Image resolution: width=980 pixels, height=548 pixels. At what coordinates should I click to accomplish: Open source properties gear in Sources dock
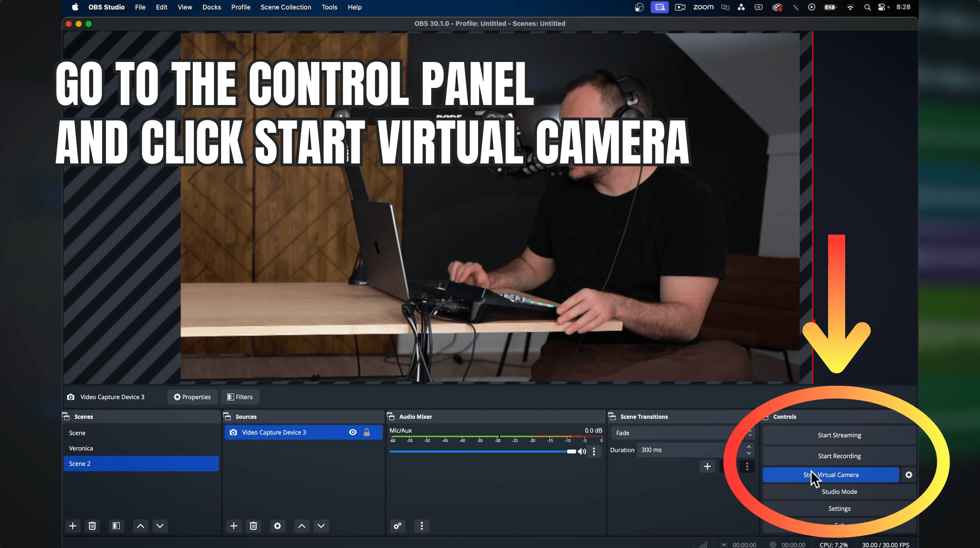click(x=277, y=526)
